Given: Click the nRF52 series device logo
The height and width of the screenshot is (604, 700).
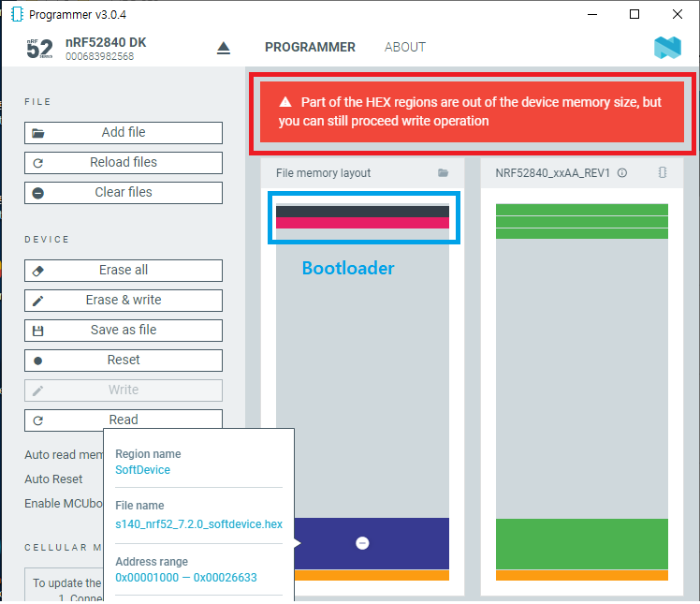Looking at the screenshot, I should pos(39,49).
